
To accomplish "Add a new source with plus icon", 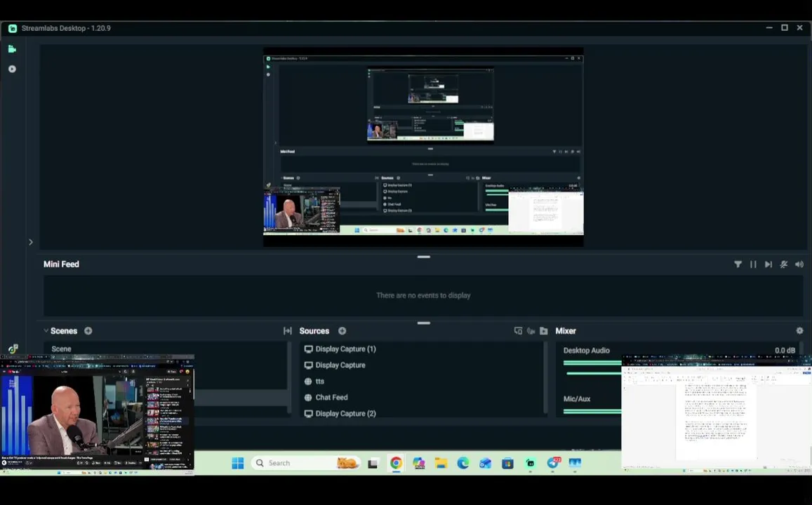I will [342, 330].
